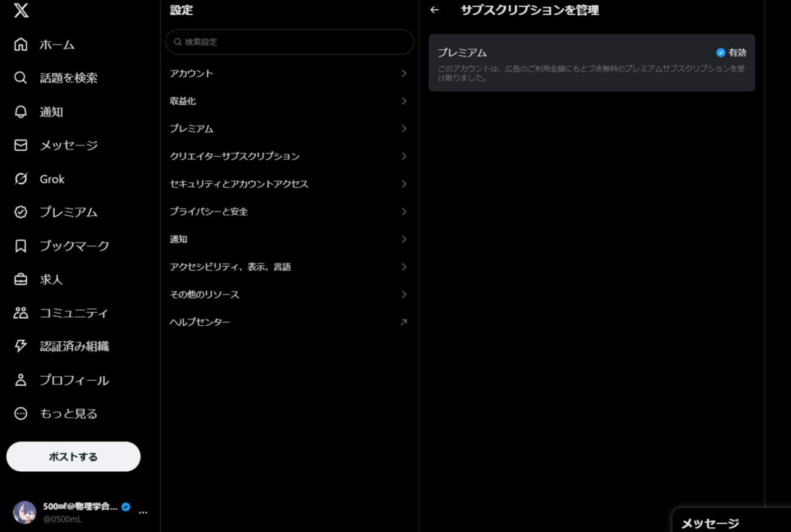
Task: Expand the アカウント settings chevron
Action: pyautogui.click(x=404, y=74)
